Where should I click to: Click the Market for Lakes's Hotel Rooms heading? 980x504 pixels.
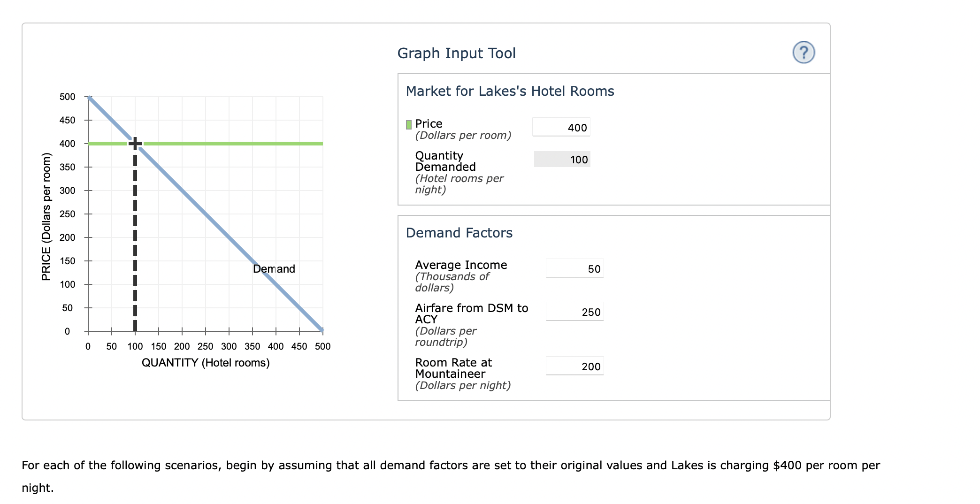[x=510, y=91]
